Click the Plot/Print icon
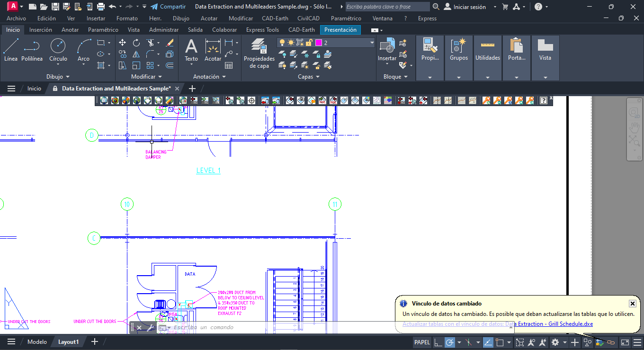Image resolution: width=644 pixels, height=350 pixels. (101, 7)
